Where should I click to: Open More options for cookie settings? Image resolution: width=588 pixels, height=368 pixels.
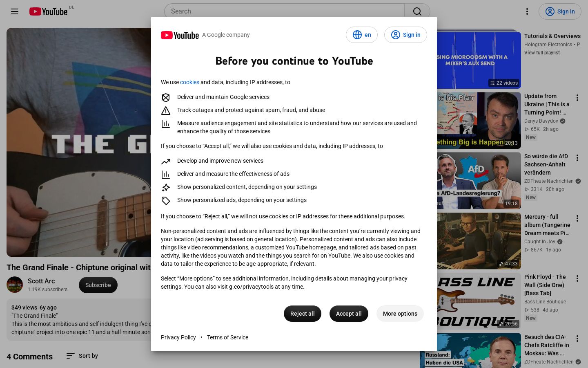[x=400, y=314]
